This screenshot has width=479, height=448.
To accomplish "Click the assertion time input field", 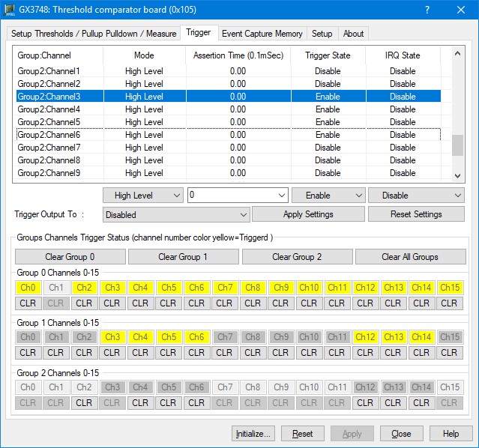I will pyautogui.click(x=231, y=196).
